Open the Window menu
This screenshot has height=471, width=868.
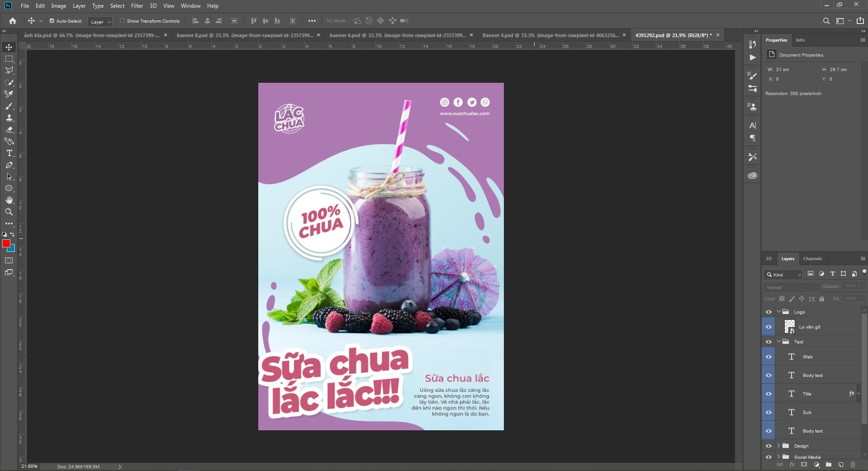[x=191, y=6]
